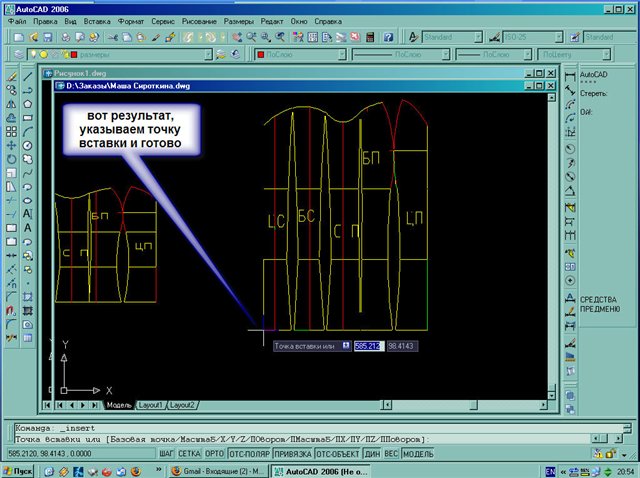Screen dimensions: 640x478
Task: Open the Рисование menu
Action: [204, 21]
